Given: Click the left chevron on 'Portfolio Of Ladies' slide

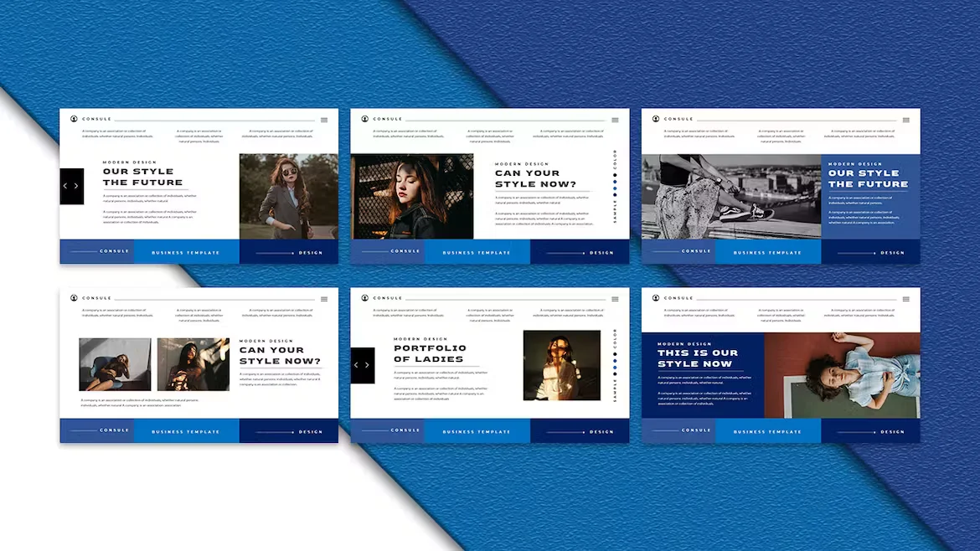Looking at the screenshot, I should click(x=355, y=365).
